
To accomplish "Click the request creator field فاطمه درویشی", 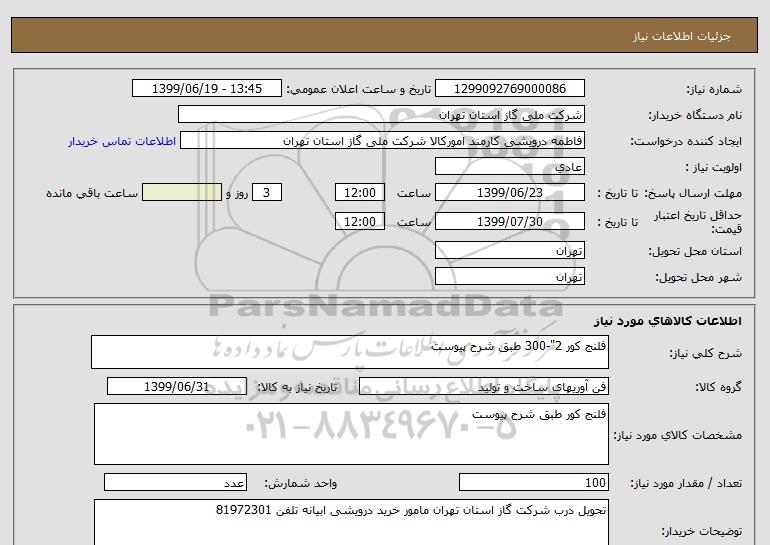I will [383, 140].
